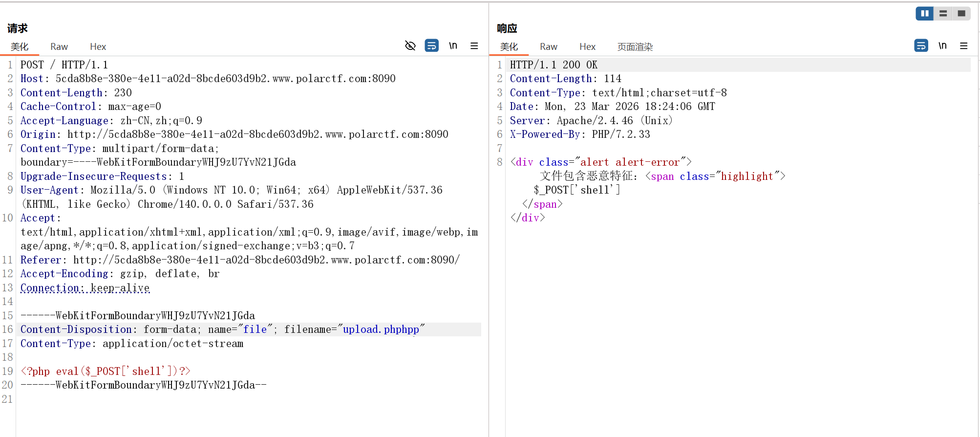
Task: Switch request view to Raw tab
Action: pos(59,47)
